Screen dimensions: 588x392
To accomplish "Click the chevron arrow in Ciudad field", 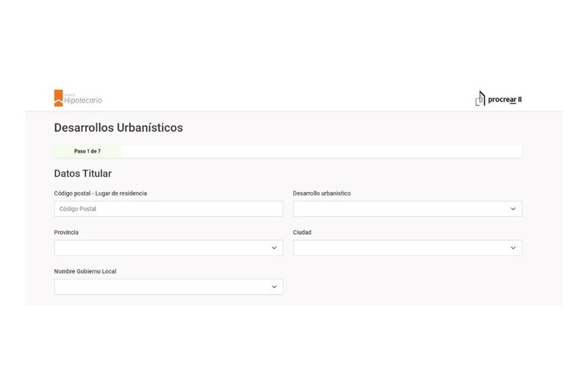I will (x=513, y=248).
